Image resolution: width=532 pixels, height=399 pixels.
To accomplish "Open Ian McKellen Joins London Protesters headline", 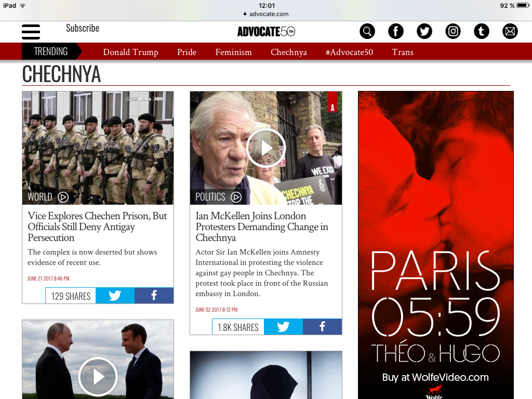I will (x=262, y=227).
